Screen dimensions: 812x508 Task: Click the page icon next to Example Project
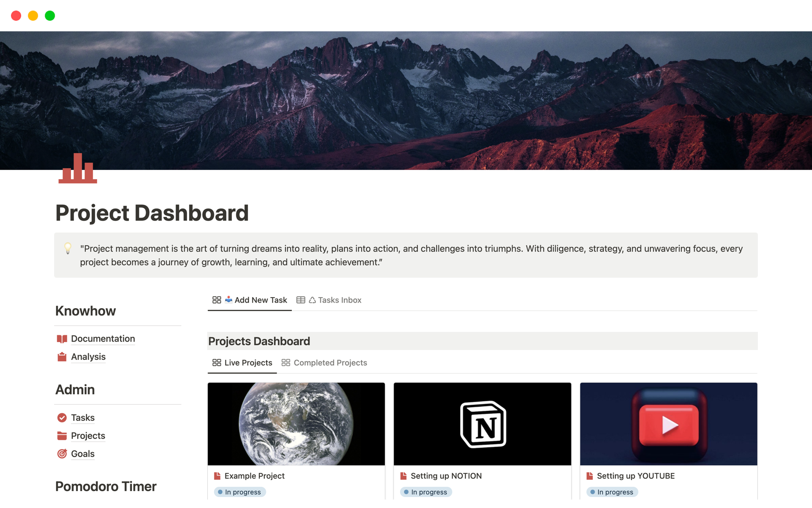coord(217,475)
